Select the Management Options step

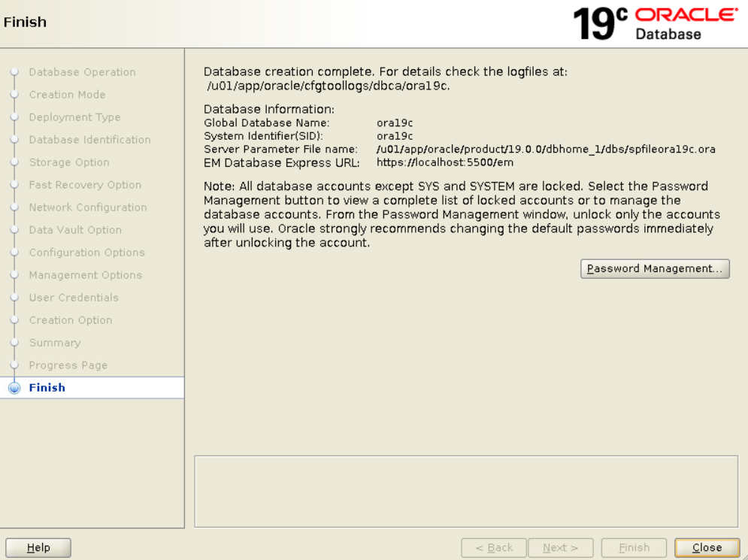[x=86, y=275]
